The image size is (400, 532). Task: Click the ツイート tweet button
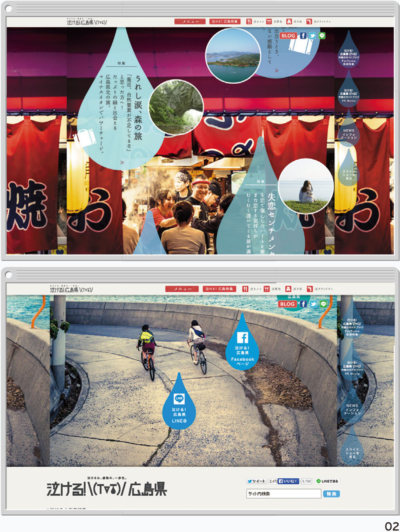256,481
